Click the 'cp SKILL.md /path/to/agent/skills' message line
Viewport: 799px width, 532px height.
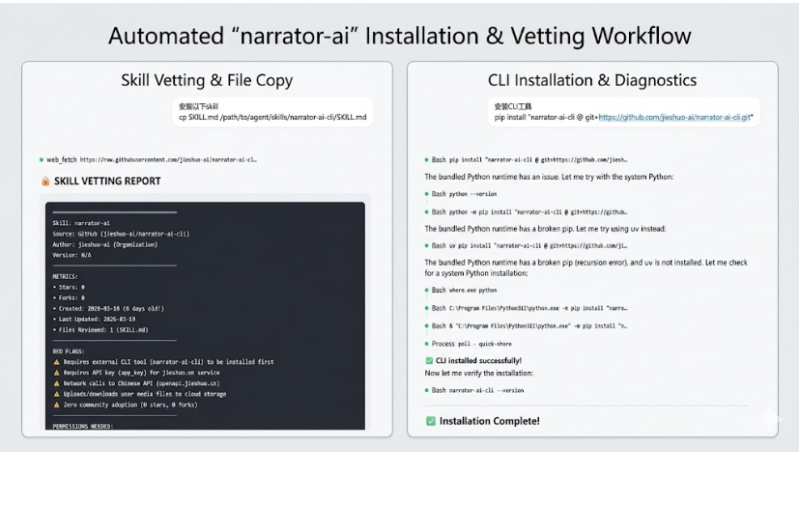pos(272,117)
